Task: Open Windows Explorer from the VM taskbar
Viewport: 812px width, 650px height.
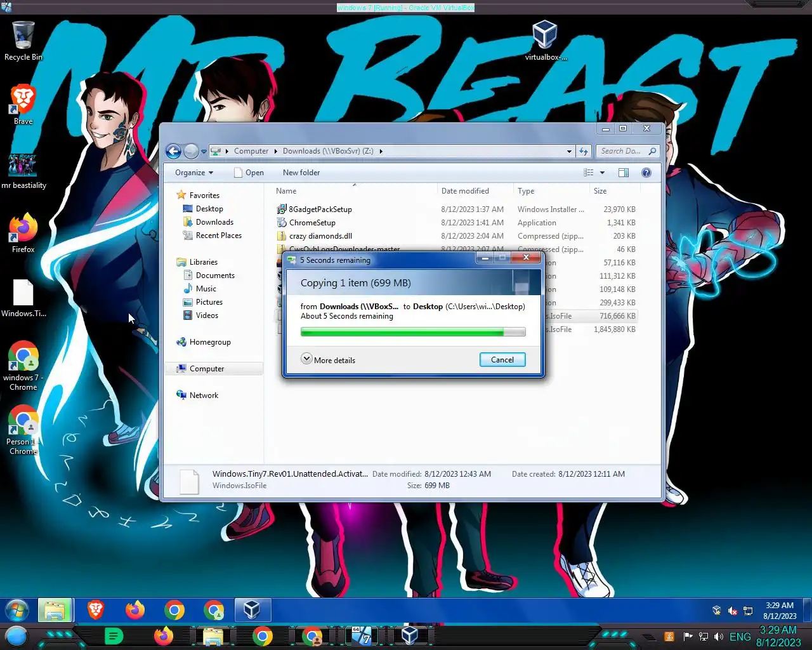Action: tap(55, 611)
